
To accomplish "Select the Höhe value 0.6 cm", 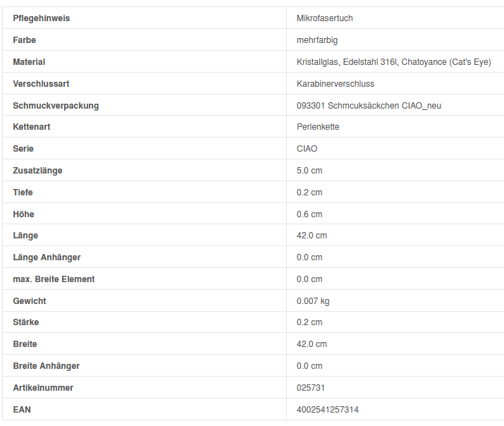I will pyautogui.click(x=309, y=214).
